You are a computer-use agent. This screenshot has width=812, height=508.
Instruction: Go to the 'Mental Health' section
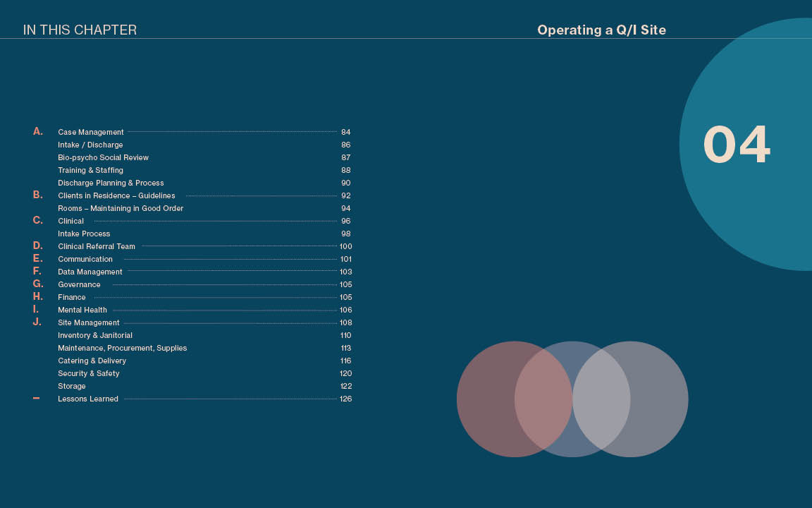click(x=82, y=310)
